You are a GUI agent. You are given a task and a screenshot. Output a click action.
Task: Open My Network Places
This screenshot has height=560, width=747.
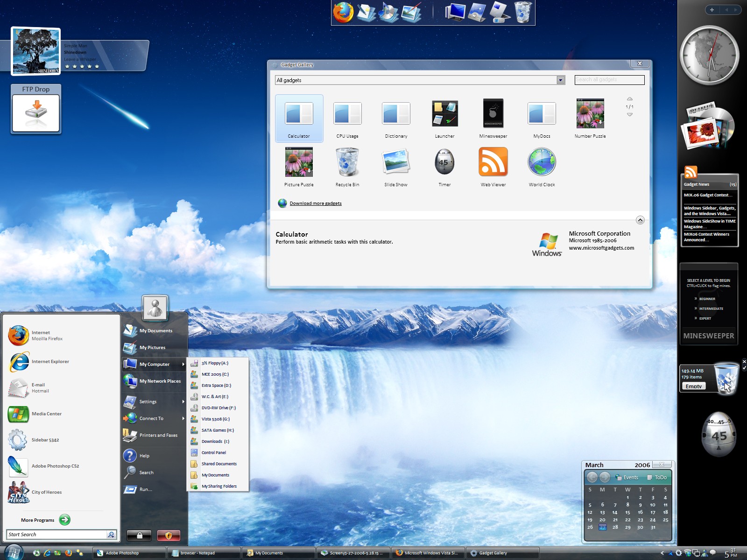tap(154, 381)
